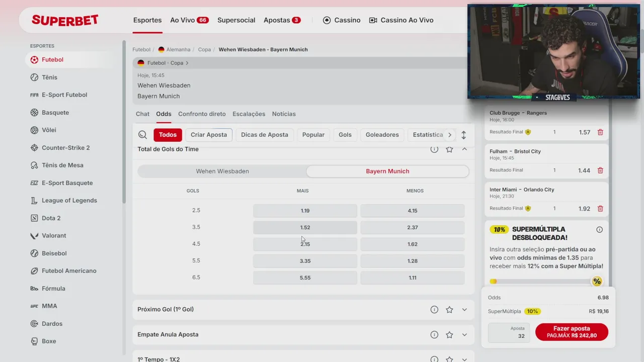The height and width of the screenshot is (362, 644).
Task: Select Bayern Munich team toggle
Action: click(x=387, y=171)
